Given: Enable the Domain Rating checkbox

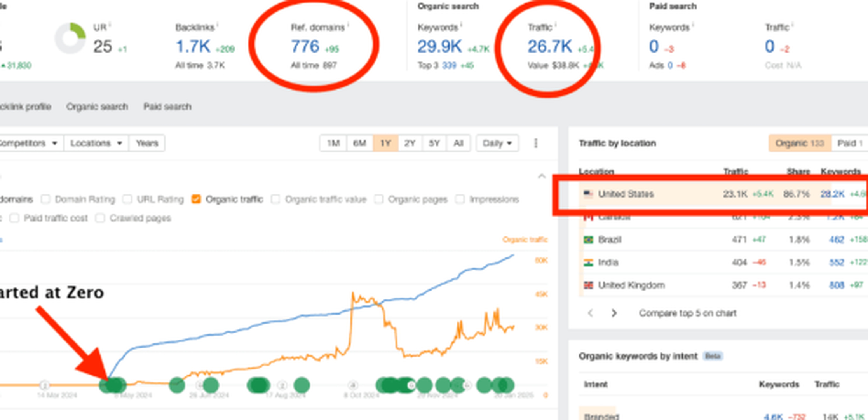Looking at the screenshot, I should point(46,199).
